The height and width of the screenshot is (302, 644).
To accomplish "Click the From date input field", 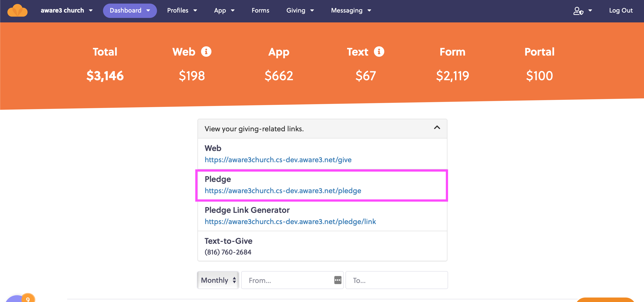I will point(292,280).
